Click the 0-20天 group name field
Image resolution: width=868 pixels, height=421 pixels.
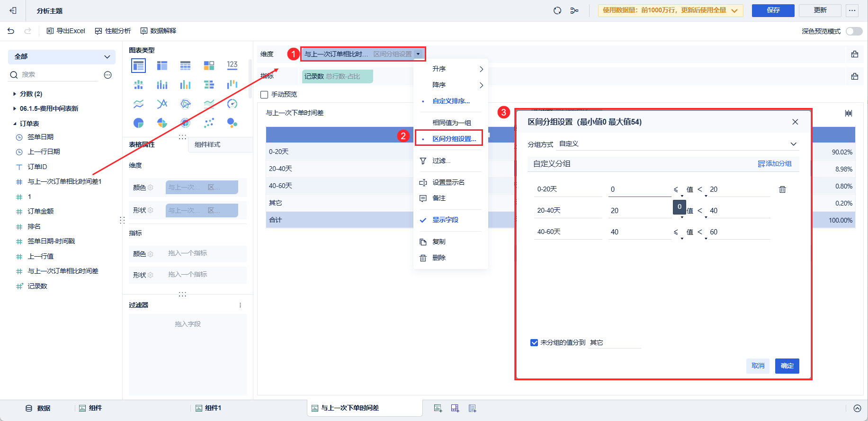[568, 189]
